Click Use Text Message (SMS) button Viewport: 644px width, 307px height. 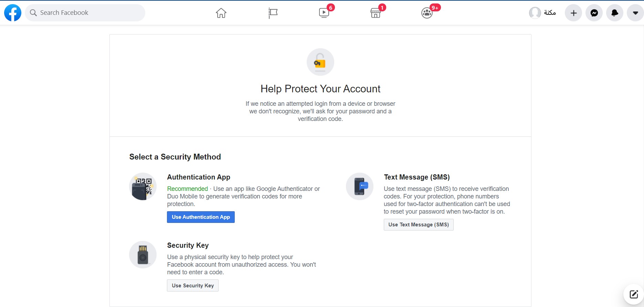[419, 225]
